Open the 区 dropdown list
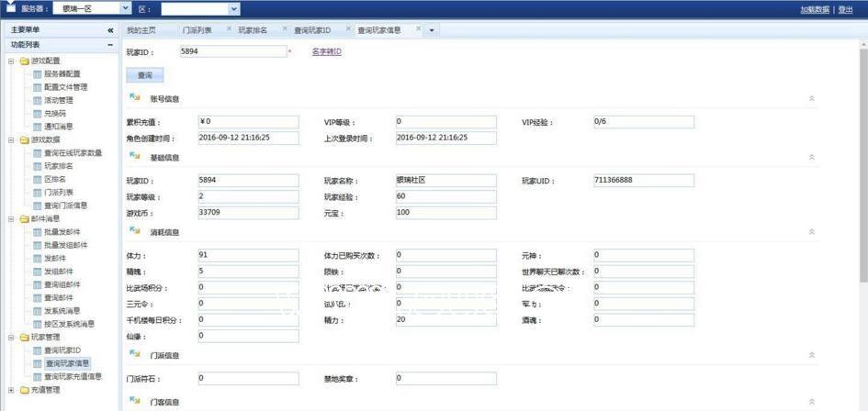 (x=233, y=8)
